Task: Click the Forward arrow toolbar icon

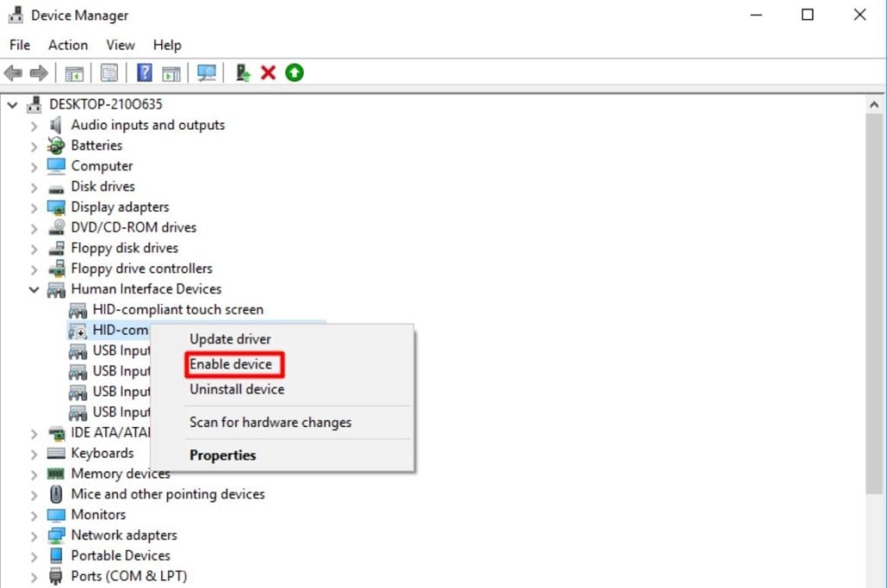Action: tap(38, 73)
